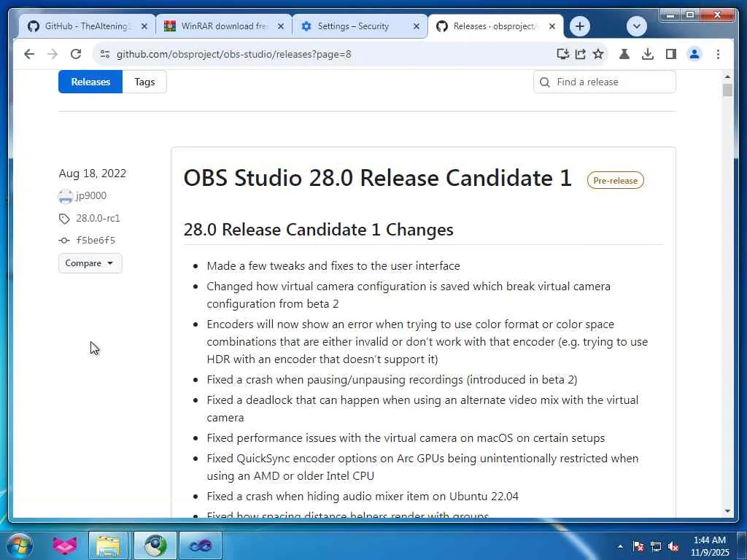Reload the GitHub releases page
The image size is (747, 560).
point(76,54)
